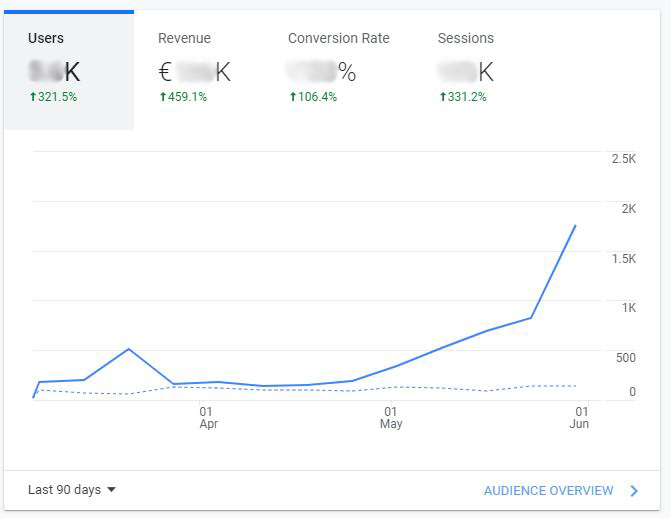Click the up arrow next to 331.2%
The width and height of the screenshot is (671, 518).
coord(443,97)
